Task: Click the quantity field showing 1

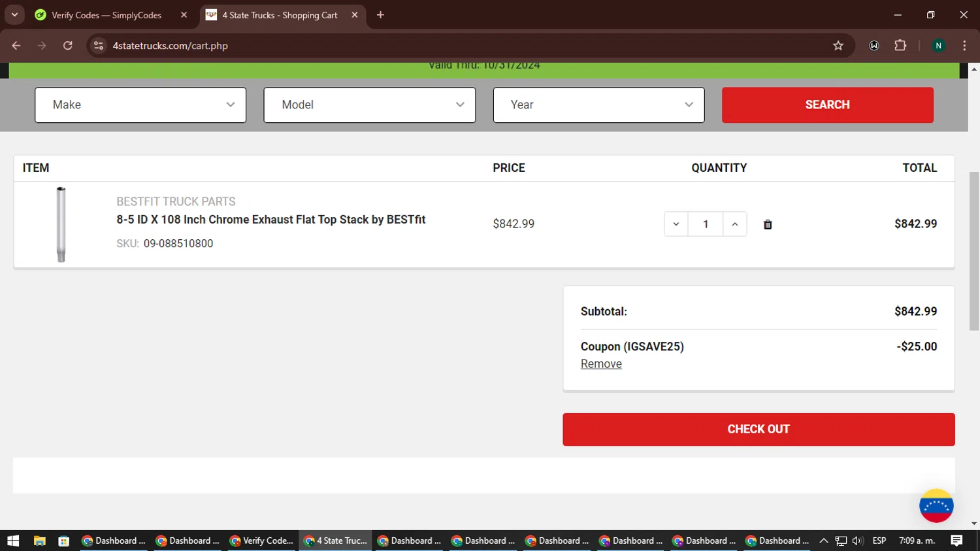Action: [x=706, y=224]
